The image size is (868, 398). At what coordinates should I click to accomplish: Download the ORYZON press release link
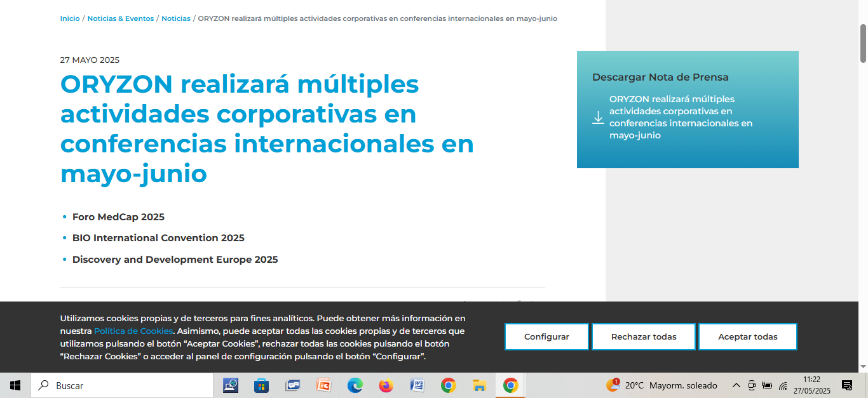[681, 117]
